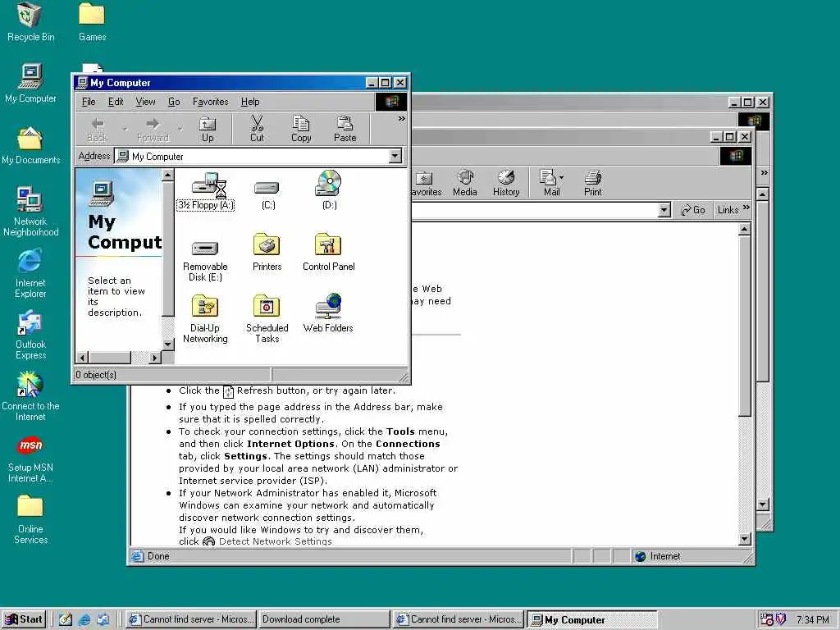Click the Paste toolbar icon
The height and width of the screenshot is (630, 840).
click(345, 130)
